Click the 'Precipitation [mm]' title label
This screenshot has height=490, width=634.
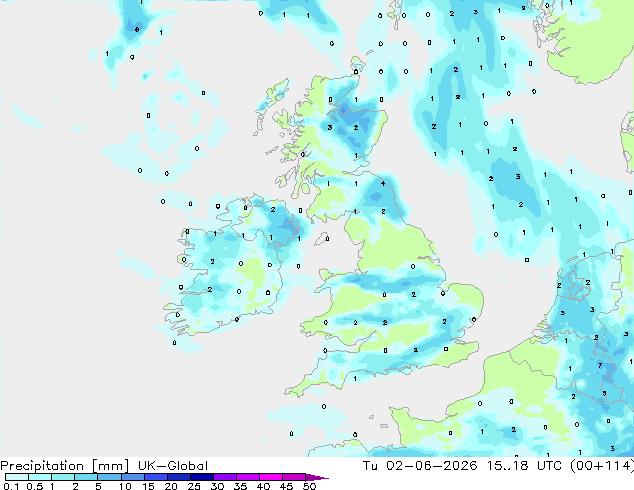coord(64,466)
